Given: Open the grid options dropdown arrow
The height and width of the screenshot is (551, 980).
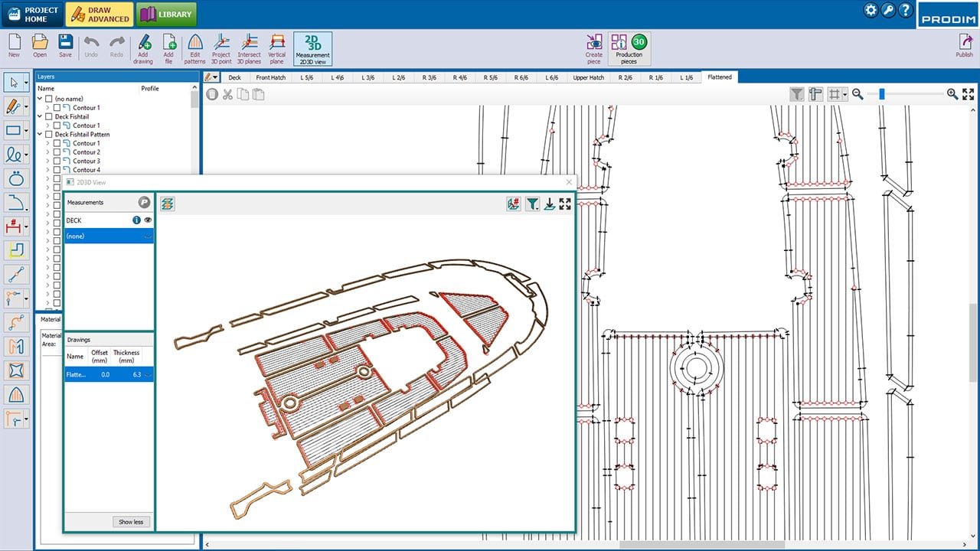Looking at the screenshot, I should click(x=845, y=94).
